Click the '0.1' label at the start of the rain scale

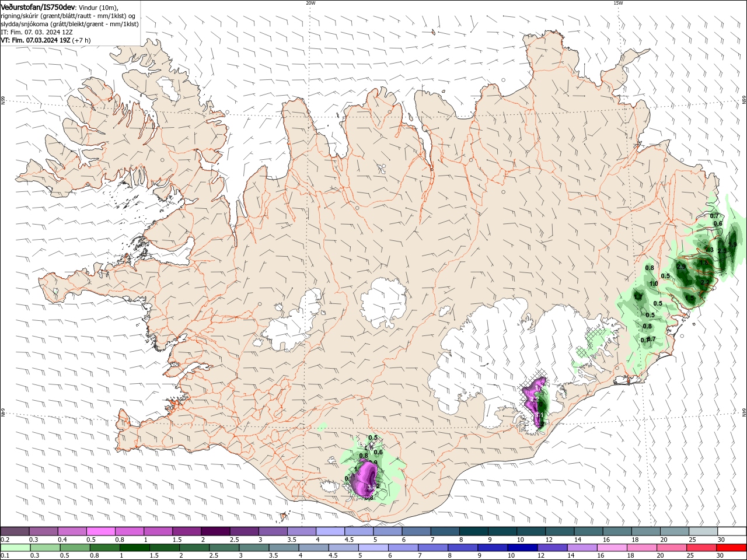pos(5,556)
